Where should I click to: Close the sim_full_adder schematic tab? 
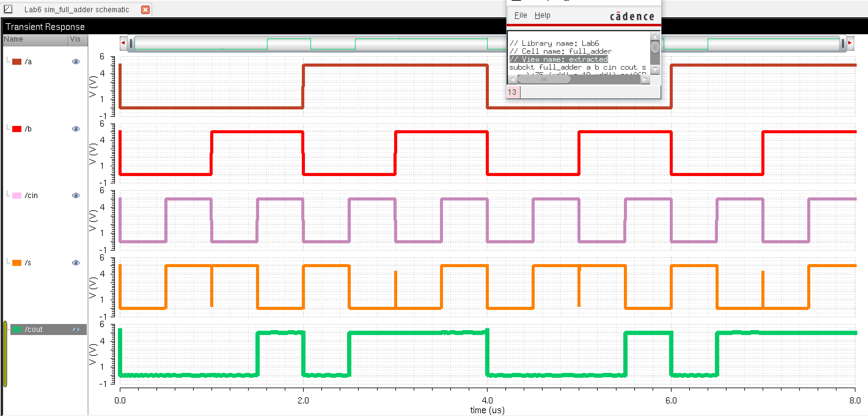click(x=145, y=9)
